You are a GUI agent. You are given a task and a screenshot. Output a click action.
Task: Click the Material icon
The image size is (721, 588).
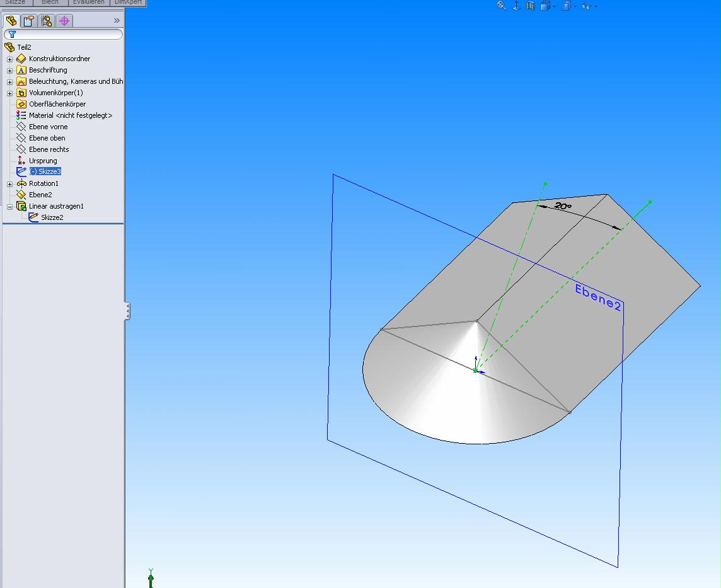point(21,115)
